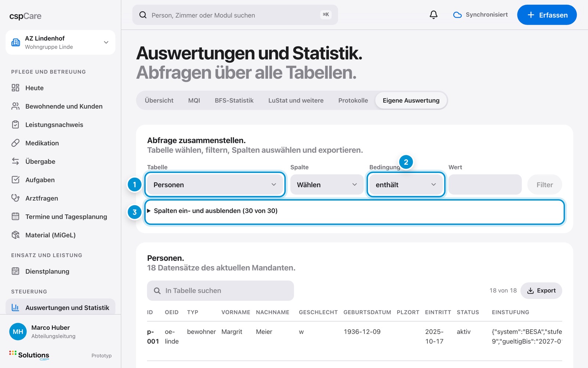Open the Termine und Tagesplanung calendar icon

coord(15,216)
